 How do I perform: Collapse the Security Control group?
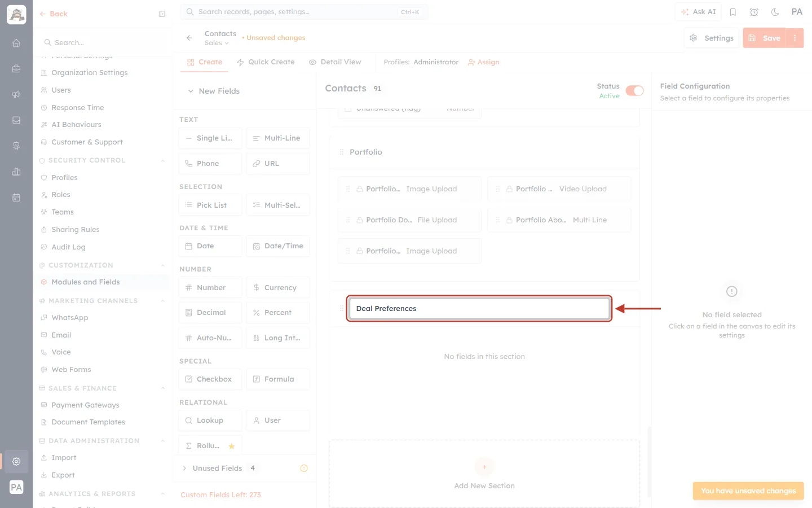[x=163, y=160]
